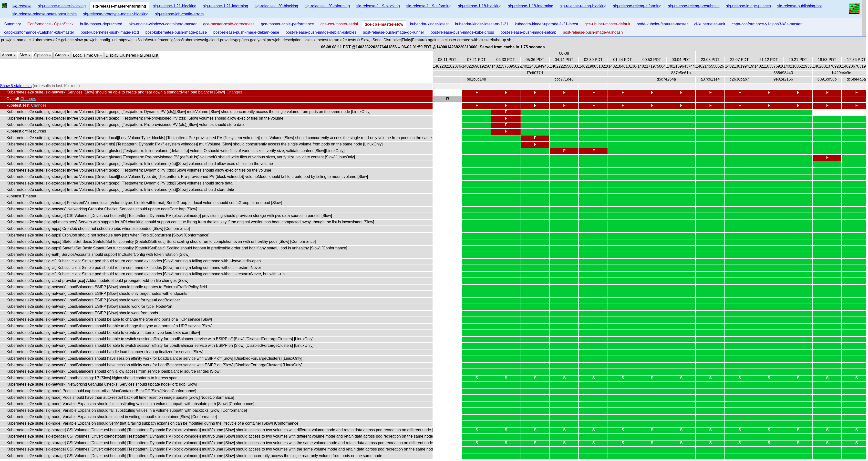Image resolution: width=868 pixels, height=461 pixels.
Task: Switch to sig-release-1.21-blocking tab
Action: pyautogui.click(x=175, y=6)
